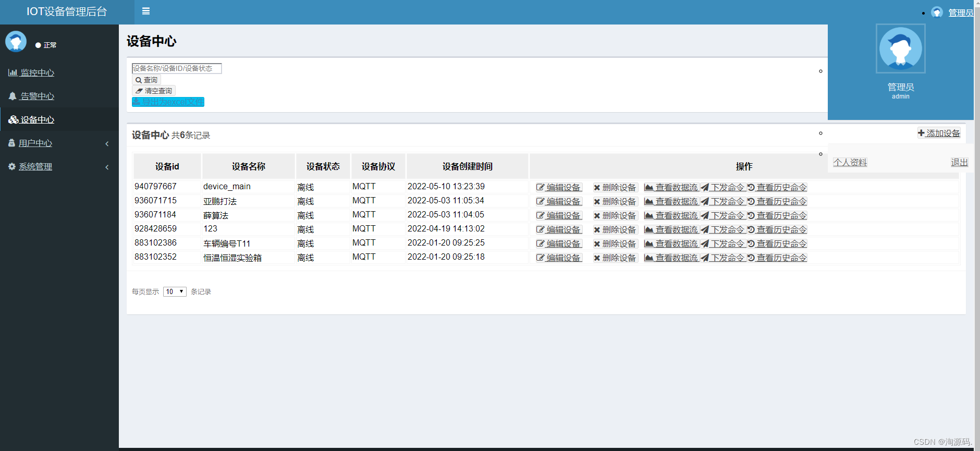Expand the 用户中心 sidebar menu

pos(30,143)
